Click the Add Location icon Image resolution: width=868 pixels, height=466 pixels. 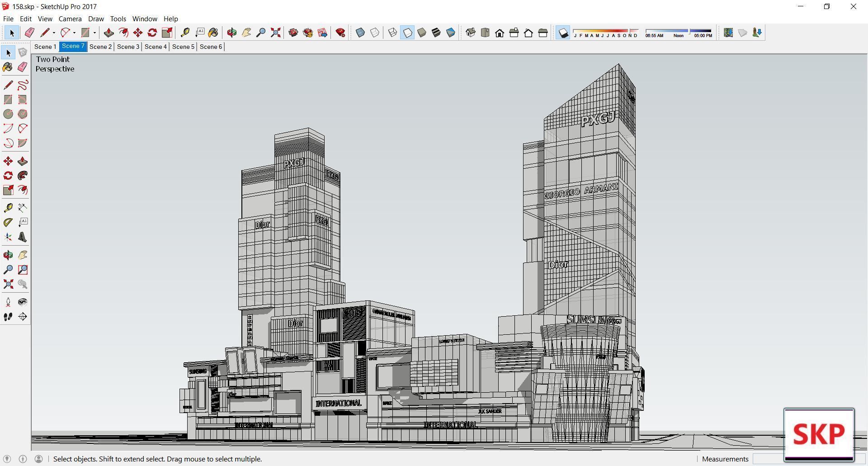[x=728, y=33]
